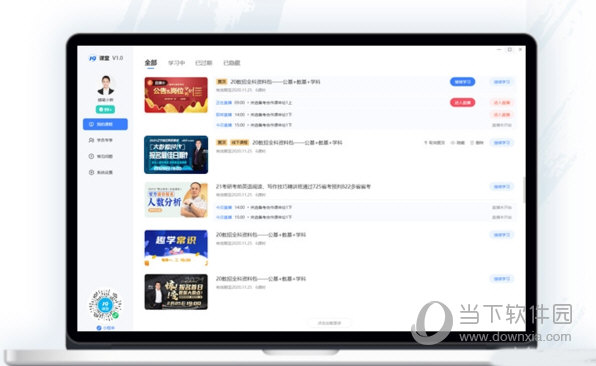Open the My Courses sidebar item highlighted in blue
This screenshot has height=366, width=596.
coord(105,124)
